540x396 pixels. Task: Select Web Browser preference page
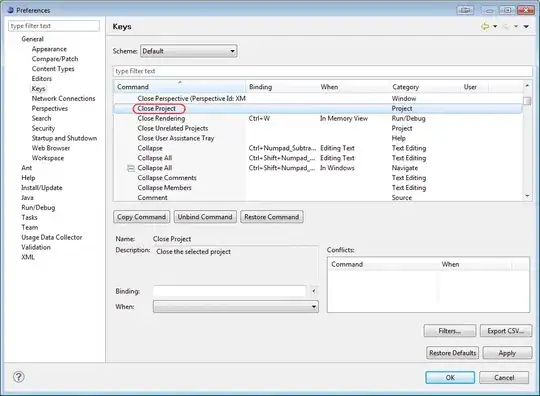click(51, 148)
